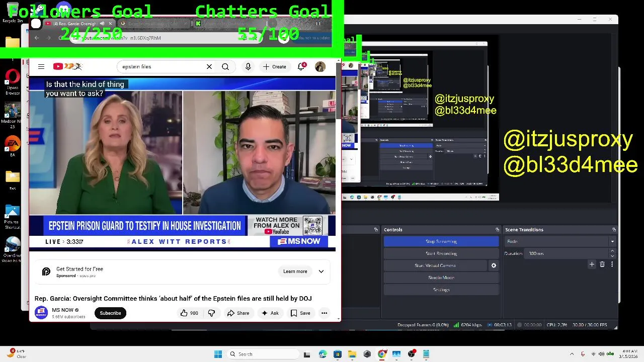Open OBS Studio taskbar icon

412,354
